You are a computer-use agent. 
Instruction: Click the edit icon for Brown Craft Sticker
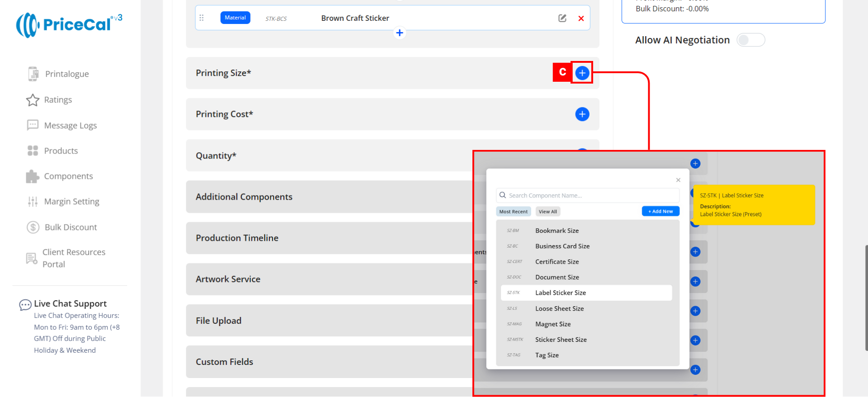[x=562, y=18]
